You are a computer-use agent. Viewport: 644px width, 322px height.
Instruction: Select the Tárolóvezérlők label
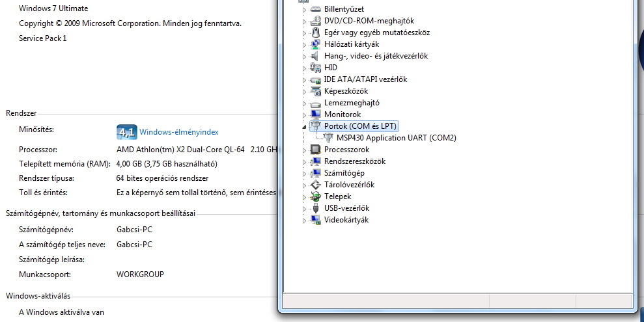(349, 185)
